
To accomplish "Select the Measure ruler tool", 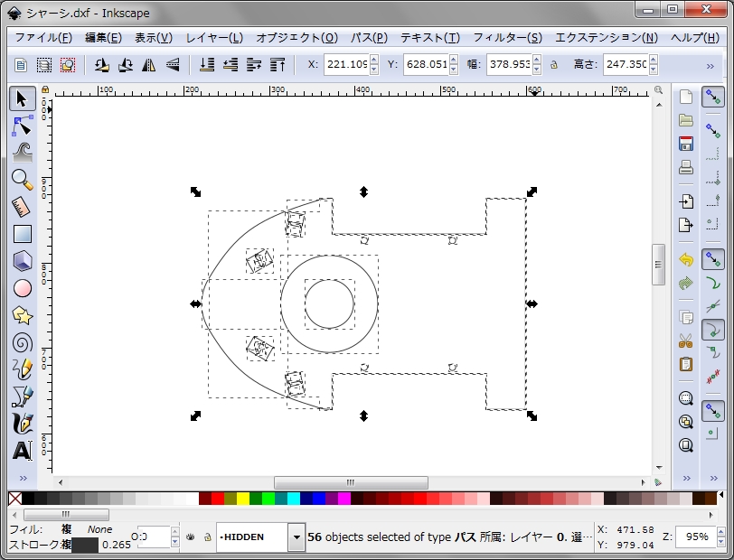I will (x=22, y=207).
